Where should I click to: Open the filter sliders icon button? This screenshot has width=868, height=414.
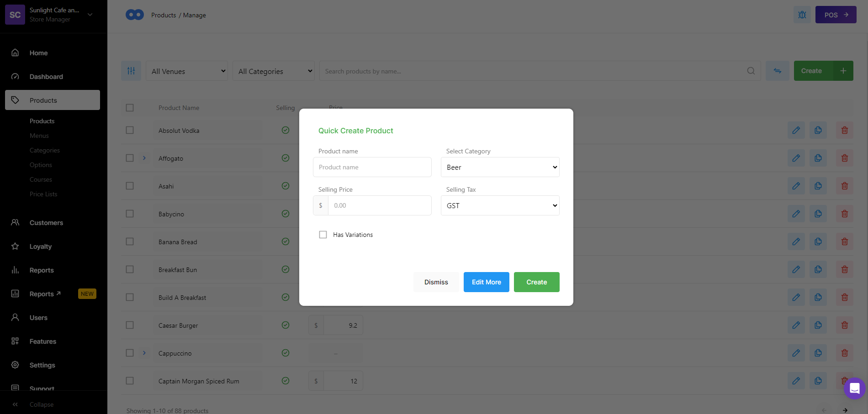click(x=131, y=71)
